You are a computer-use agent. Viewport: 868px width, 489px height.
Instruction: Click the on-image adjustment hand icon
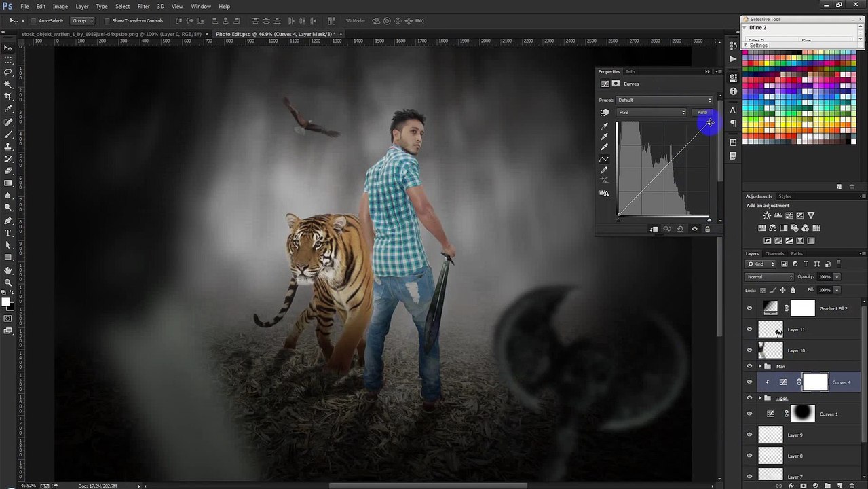tap(604, 113)
